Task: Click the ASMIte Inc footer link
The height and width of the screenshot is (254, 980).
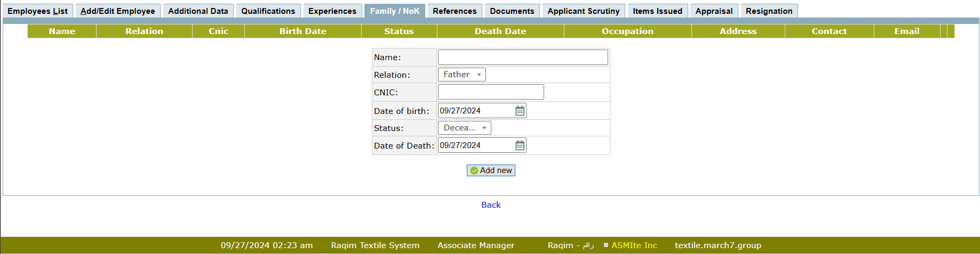Action: pos(634,245)
